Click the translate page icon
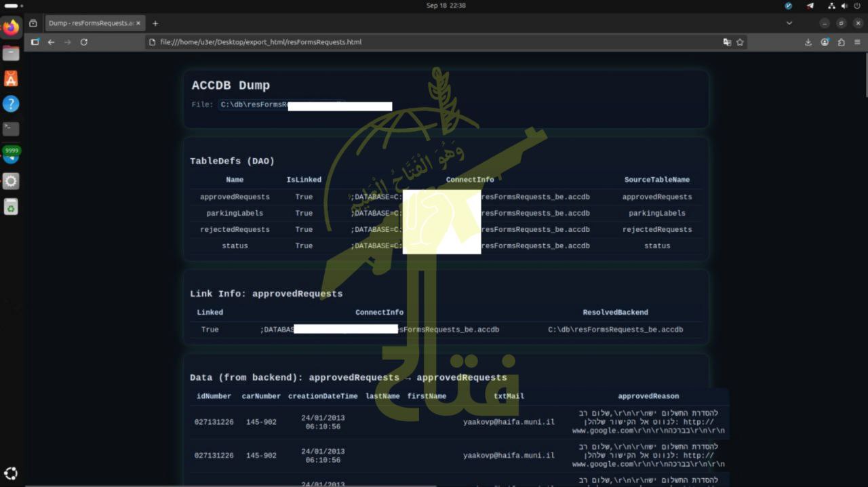This screenshot has width=868, height=487. click(727, 42)
